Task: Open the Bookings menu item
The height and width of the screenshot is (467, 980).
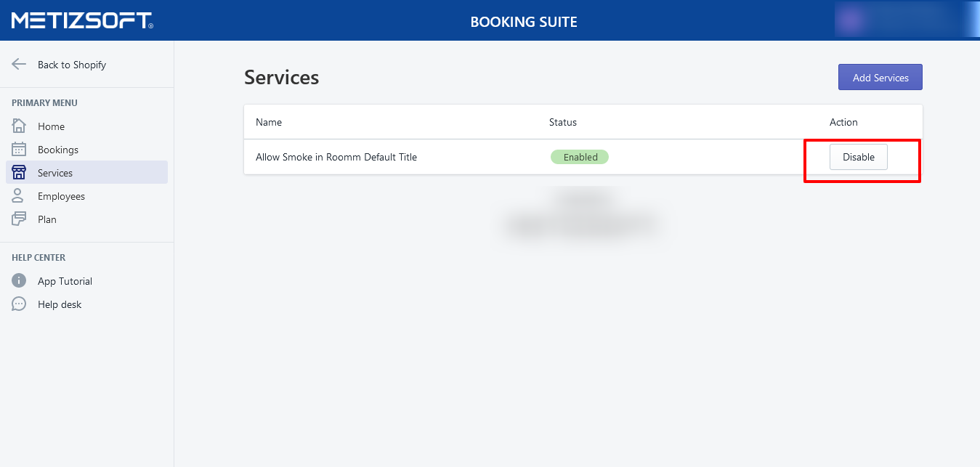Action: pos(58,150)
